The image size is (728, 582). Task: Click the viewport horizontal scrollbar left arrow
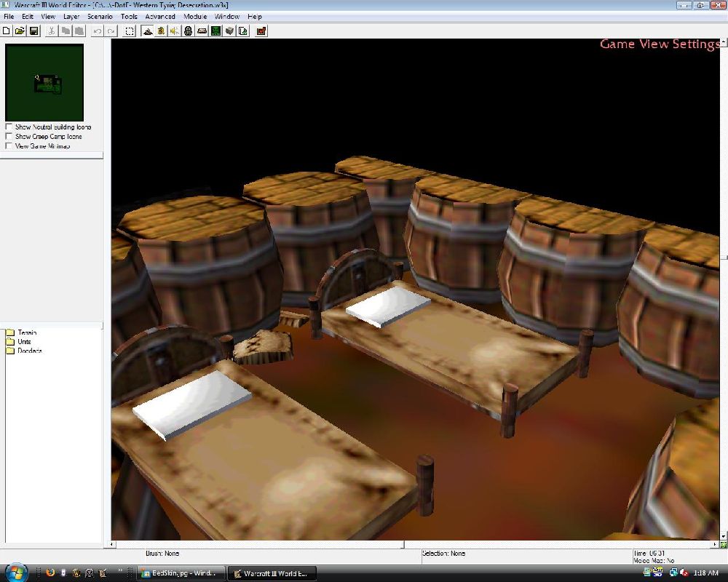click(x=112, y=544)
